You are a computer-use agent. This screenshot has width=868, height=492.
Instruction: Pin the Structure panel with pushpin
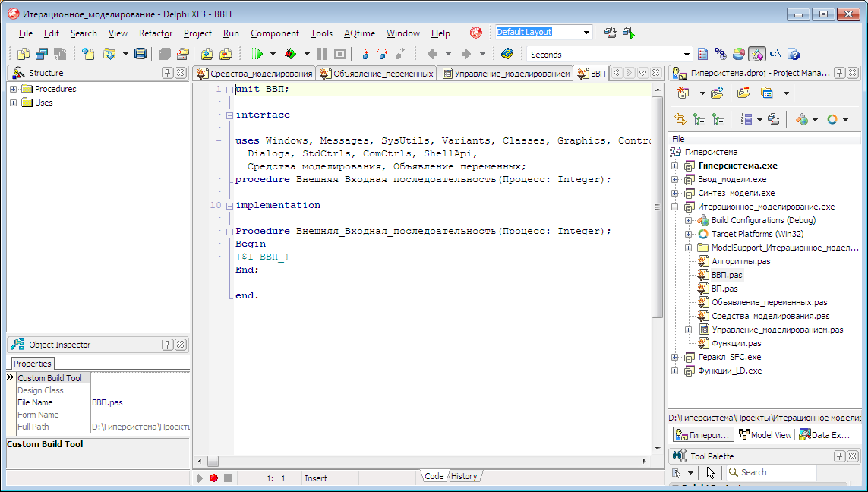click(x=168, y=73)
